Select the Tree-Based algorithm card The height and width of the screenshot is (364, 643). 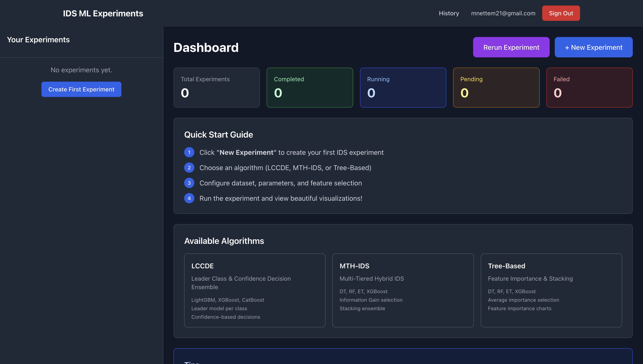point(551,290)
